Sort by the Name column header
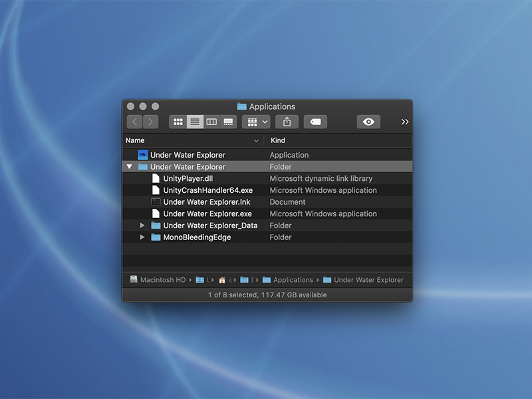532x399 pixels. coord(193,140)
